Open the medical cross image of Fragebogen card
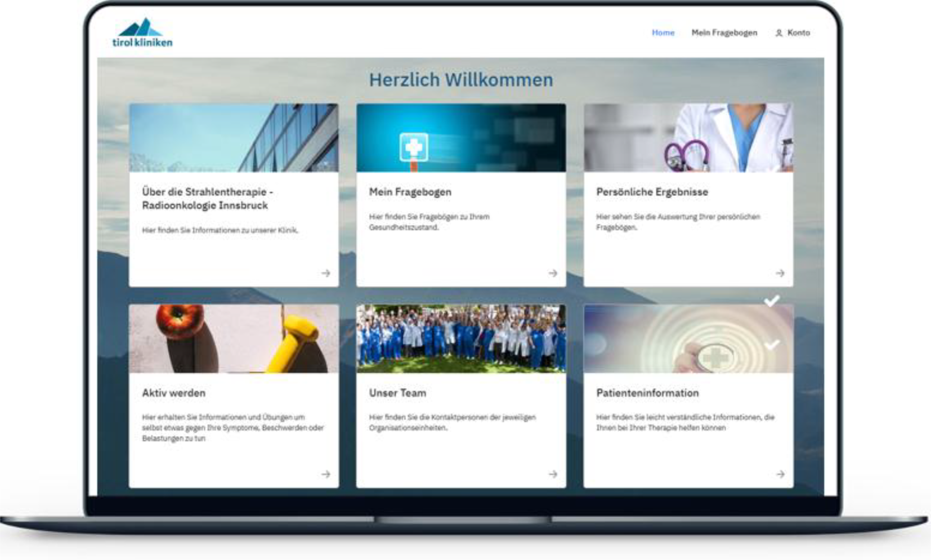Viewport: 931px width, 560px height. pos(461,138)
